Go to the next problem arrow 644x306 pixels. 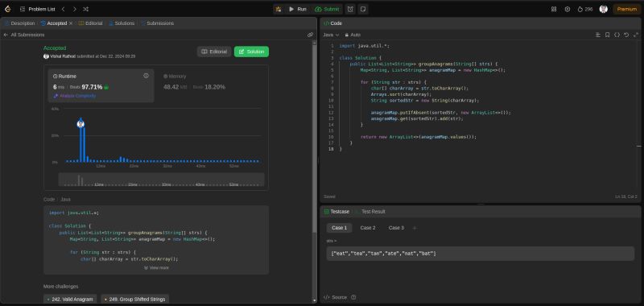tap(74, 9)
